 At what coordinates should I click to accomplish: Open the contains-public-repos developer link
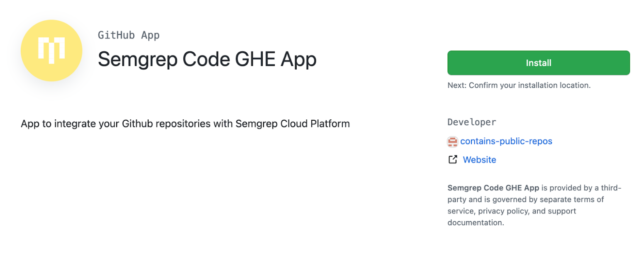click(507, 141)
